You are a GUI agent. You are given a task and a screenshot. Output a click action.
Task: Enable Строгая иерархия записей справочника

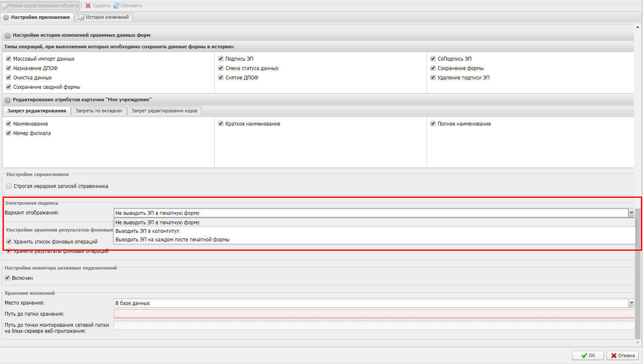pyautogui.click(x=9, y=186)
